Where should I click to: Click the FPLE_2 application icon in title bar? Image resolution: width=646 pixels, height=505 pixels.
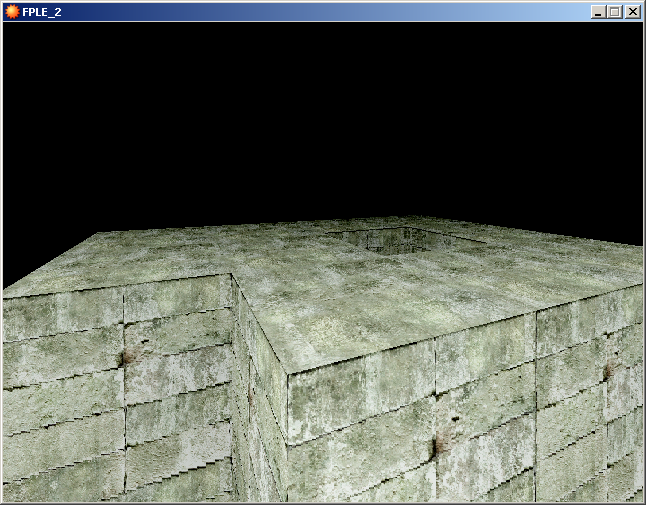point(12,12)
